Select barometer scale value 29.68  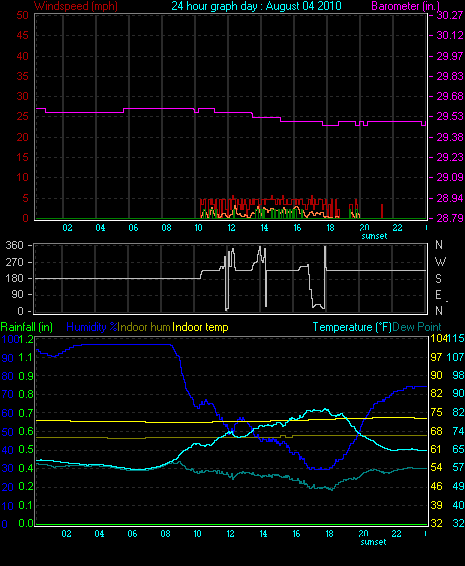(x=450, y=96)
